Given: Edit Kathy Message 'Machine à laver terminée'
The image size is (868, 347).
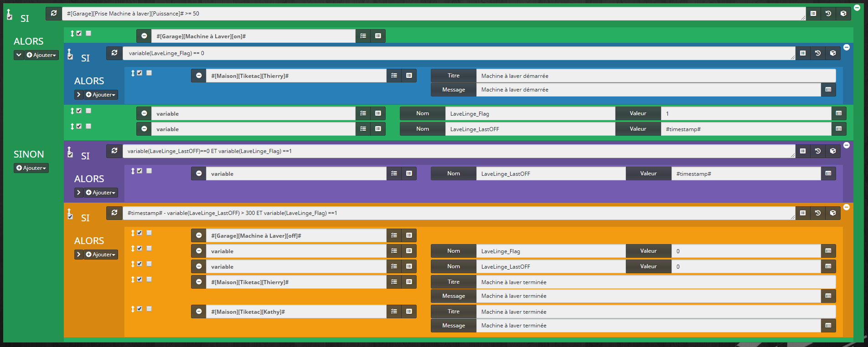Looking at the screenshot, I should (648, 326).
